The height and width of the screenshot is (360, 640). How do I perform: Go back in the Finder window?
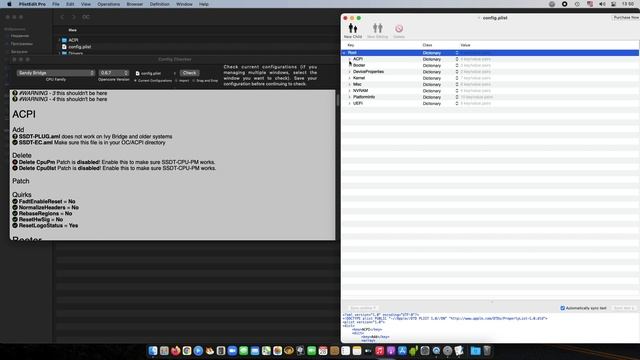click(x=62, y=17)
